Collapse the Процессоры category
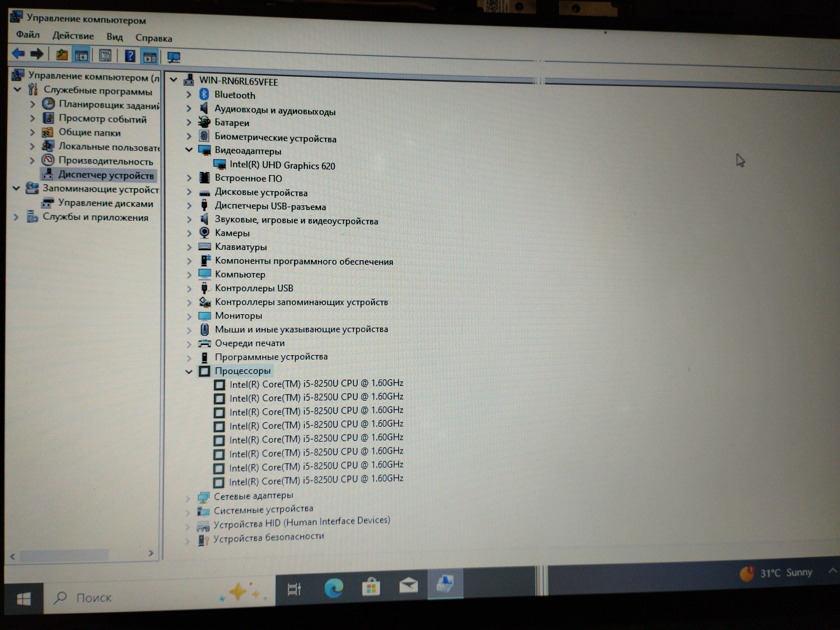This screenshot has height=630, width=840. coord(189,371)
